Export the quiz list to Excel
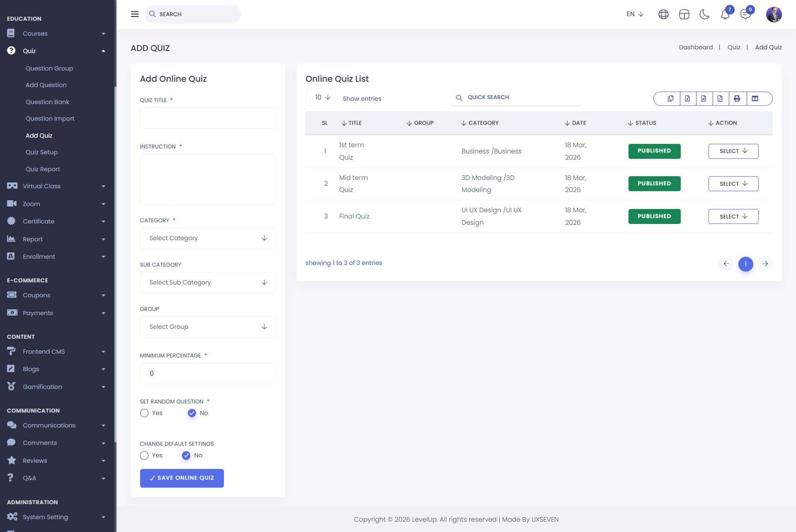Viewport: 796px width, 532px height. click(x=687, y=99)
